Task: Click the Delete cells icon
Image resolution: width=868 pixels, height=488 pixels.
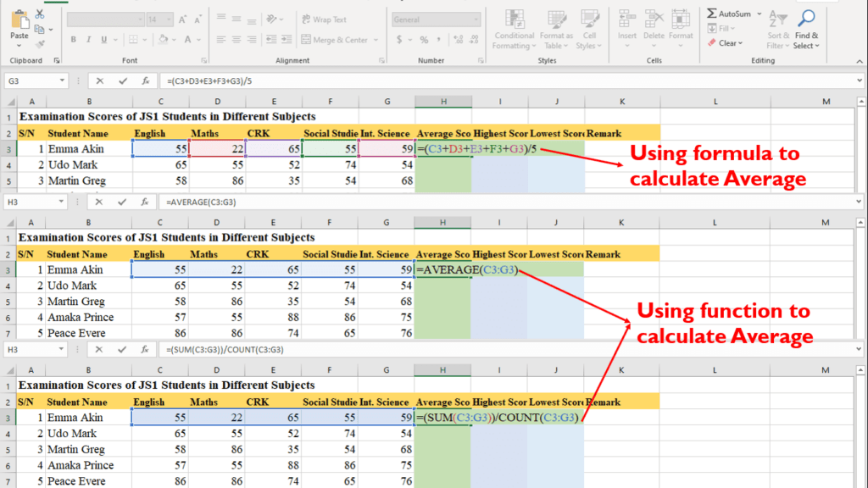Action: [x=654, y=19]
